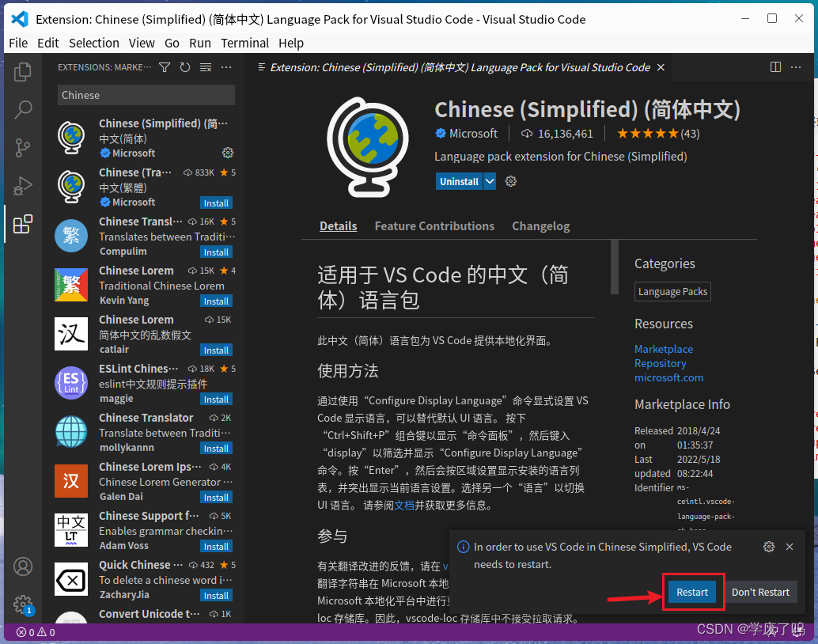The height and width of the screenshot is (644, 818).
Task: Open the Edit menu
Action: [x=48, y=43]
